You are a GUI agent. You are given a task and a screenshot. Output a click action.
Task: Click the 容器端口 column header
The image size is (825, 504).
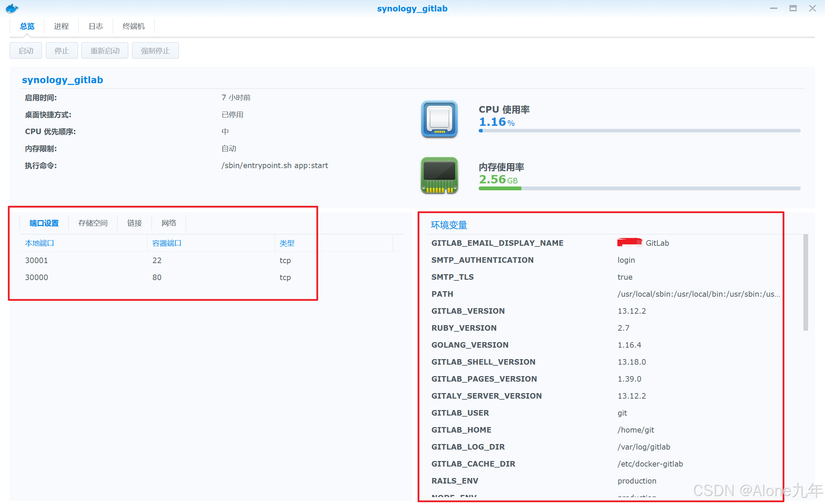point(167,243)
